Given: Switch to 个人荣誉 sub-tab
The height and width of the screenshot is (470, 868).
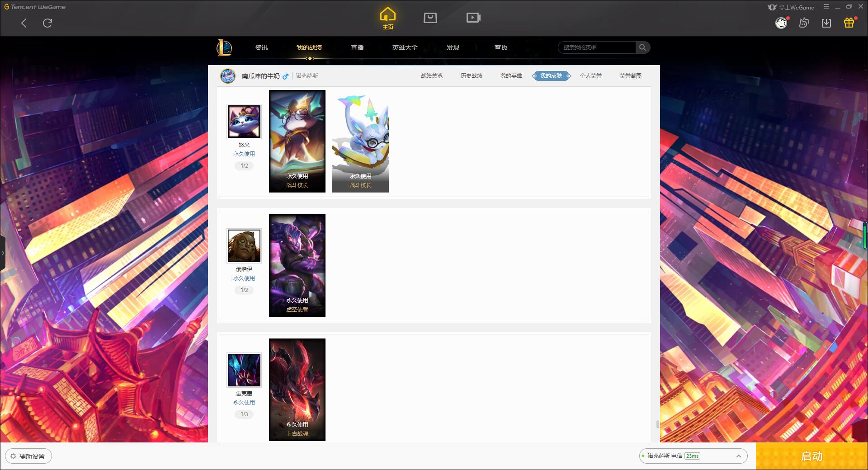Looking at the screenshot, I should click(591, 76).
